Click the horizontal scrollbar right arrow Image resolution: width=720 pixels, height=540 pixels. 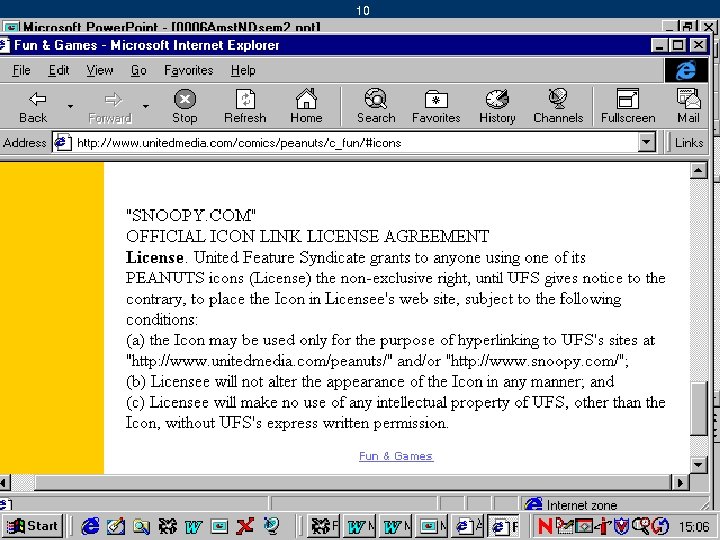(680, 483)
